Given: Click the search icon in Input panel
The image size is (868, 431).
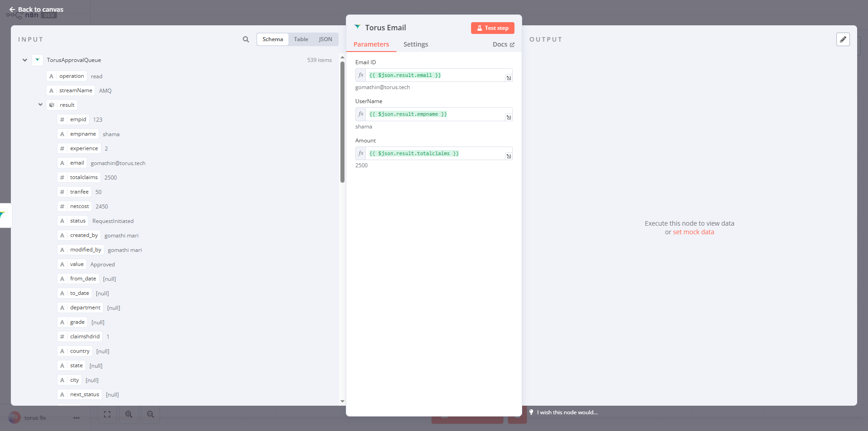Looking at the screenshot, I should [245, 39].
